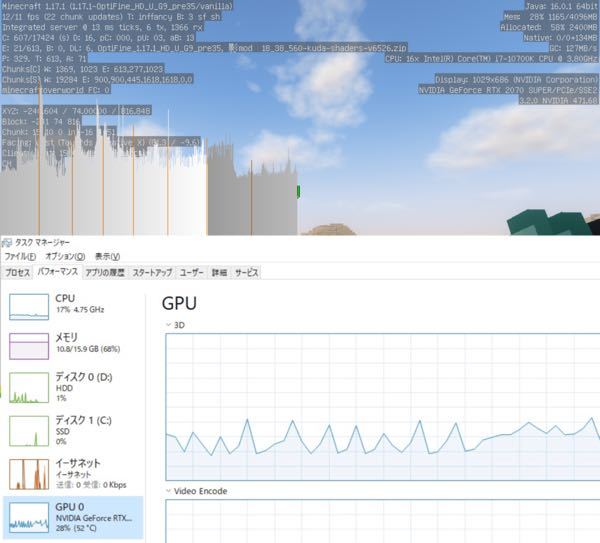Select the CPU mini graph thumbnail
This screenshot has width=600, height=543.
[29, 307]
